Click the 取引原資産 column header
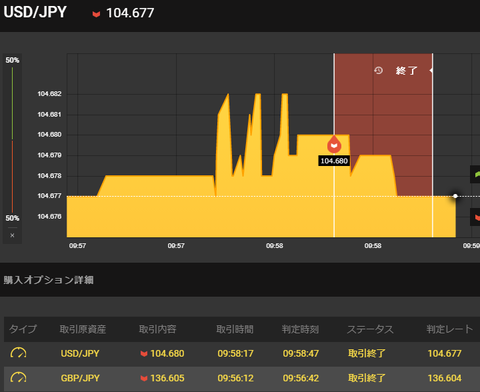Viewport: 480px width, 392px height. pyautogui.click(x=83, y=329)
